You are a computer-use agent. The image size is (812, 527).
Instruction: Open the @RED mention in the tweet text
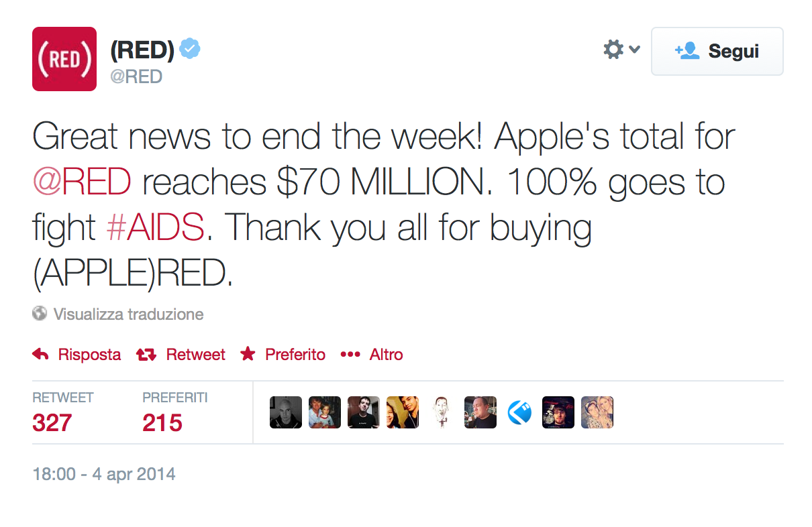click(81, 183)
